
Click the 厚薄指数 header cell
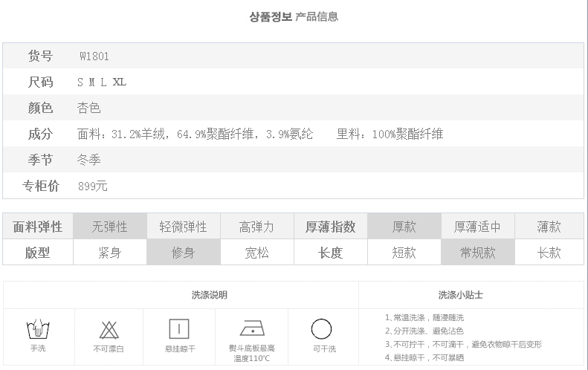330,226
